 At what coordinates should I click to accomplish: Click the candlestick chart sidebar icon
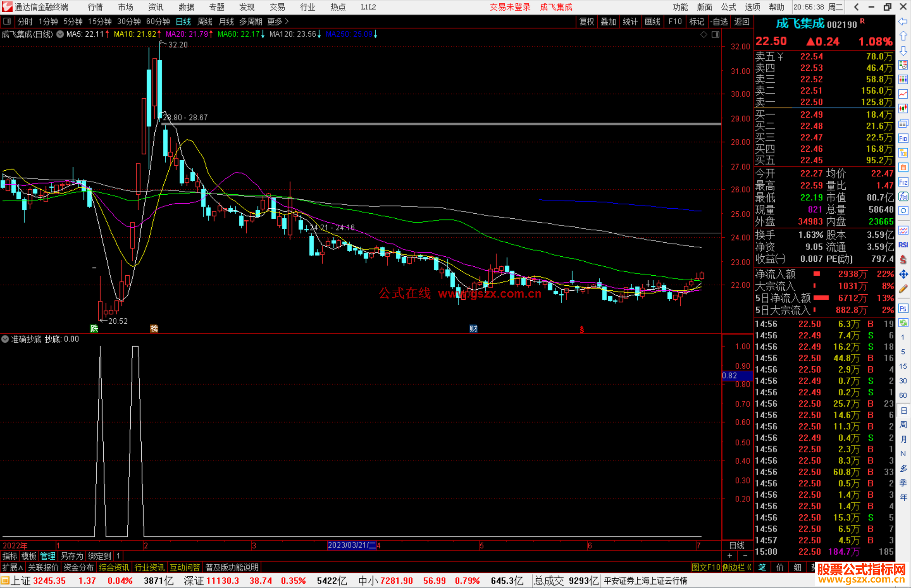tap(903, 108)
